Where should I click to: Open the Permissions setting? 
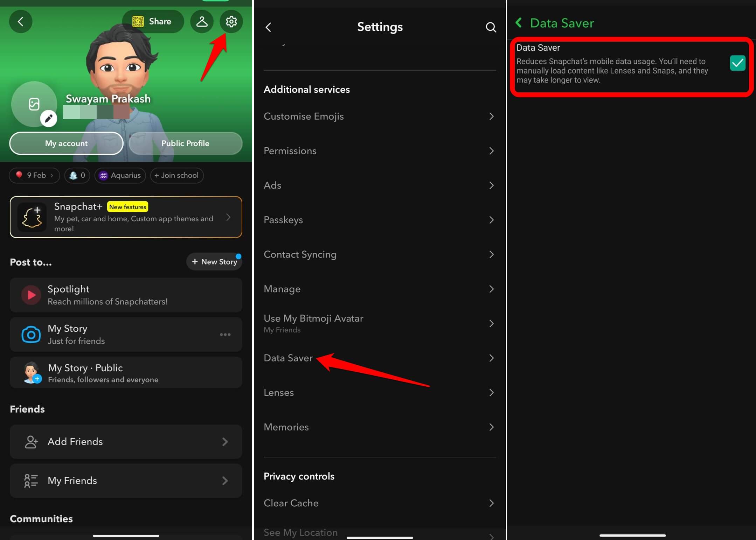[380, 151]
